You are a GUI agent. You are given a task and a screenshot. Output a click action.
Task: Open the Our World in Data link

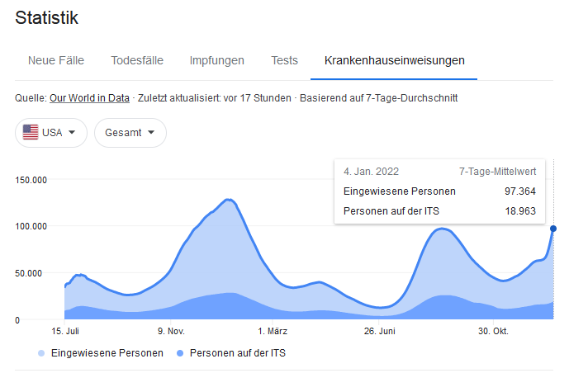pyautogui.click(x=89, y=97)
